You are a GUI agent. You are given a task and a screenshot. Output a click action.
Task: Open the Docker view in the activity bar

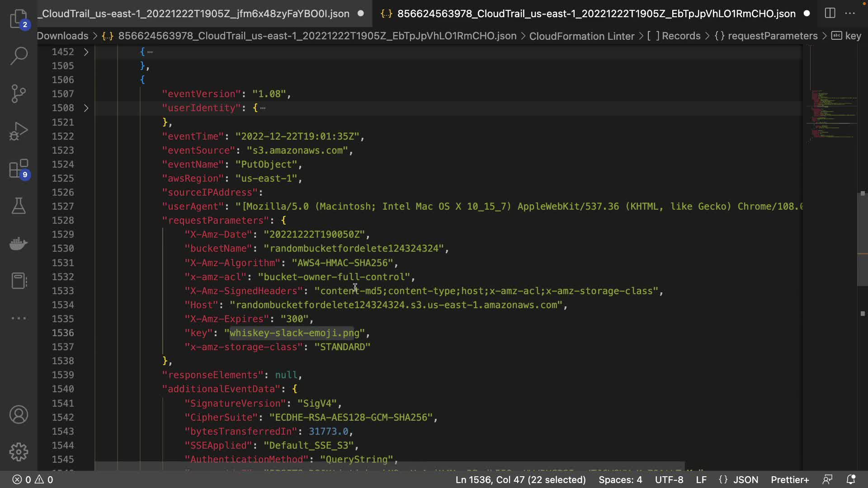click(19, 244)
